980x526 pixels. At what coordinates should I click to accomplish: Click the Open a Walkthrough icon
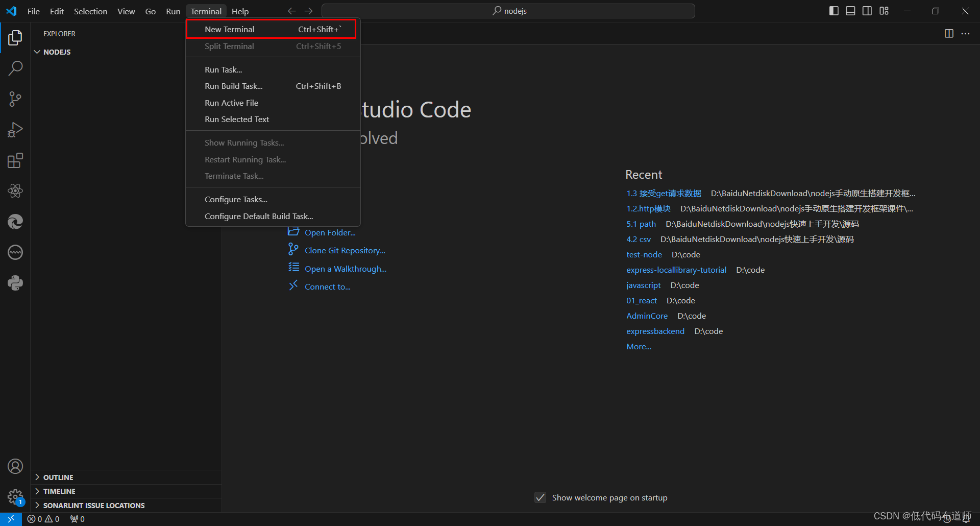pos(293,267)
